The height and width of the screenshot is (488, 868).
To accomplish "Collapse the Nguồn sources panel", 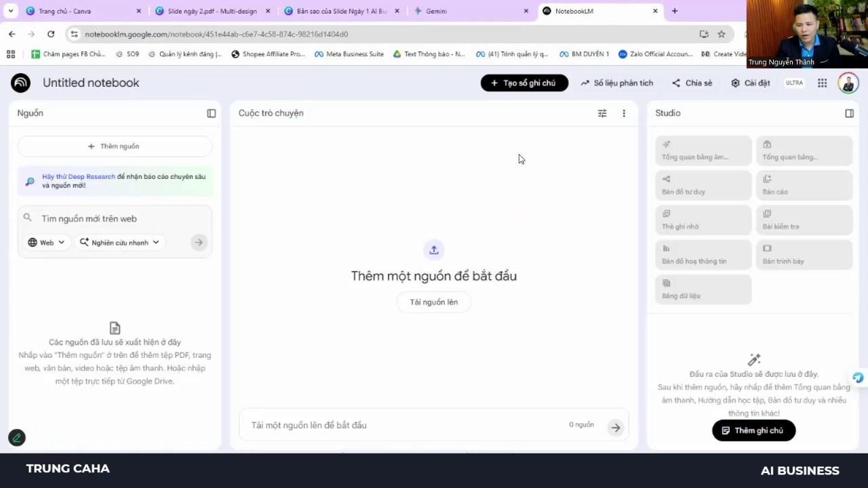I will pos(212,113).
